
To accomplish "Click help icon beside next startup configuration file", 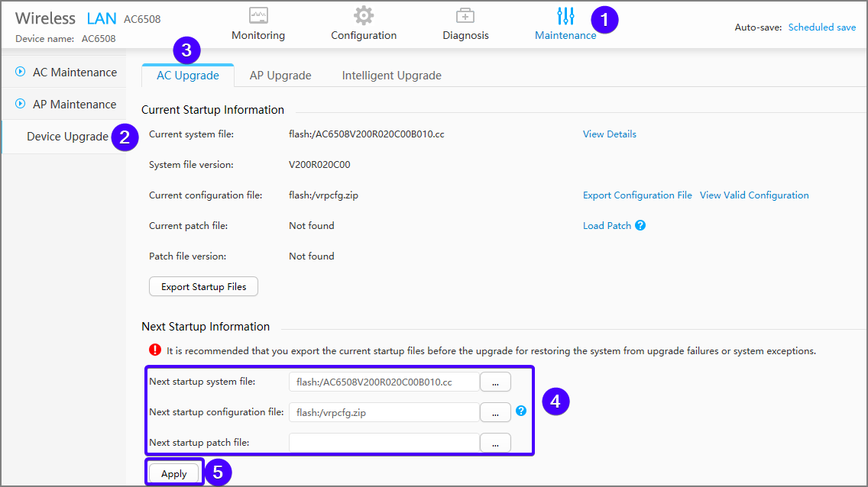I will tap(521, 411).
